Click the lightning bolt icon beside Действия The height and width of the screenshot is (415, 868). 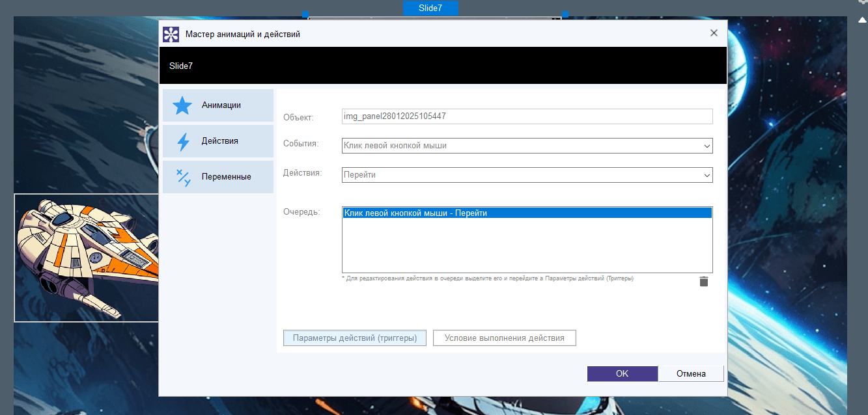pos(183,142)
